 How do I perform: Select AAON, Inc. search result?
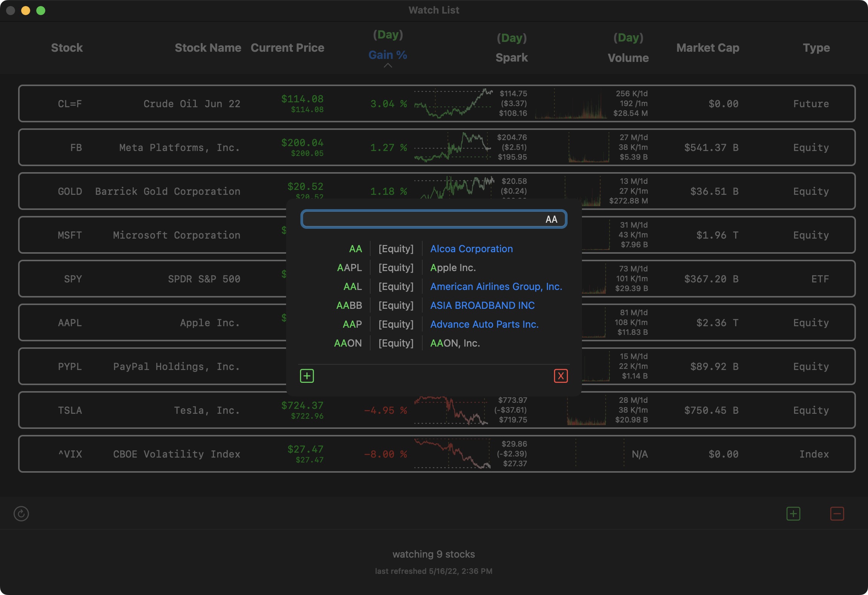[x=455, y=343]
